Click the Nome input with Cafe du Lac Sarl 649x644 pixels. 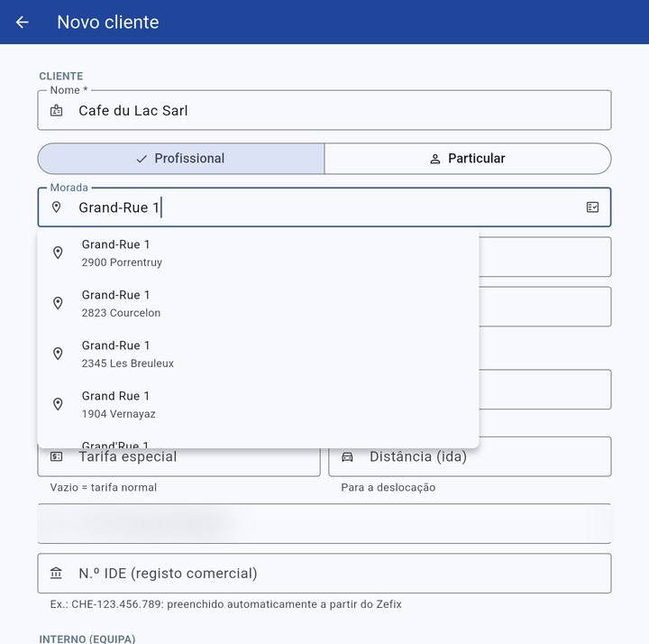pyautogui.click(x=324, y=110)
